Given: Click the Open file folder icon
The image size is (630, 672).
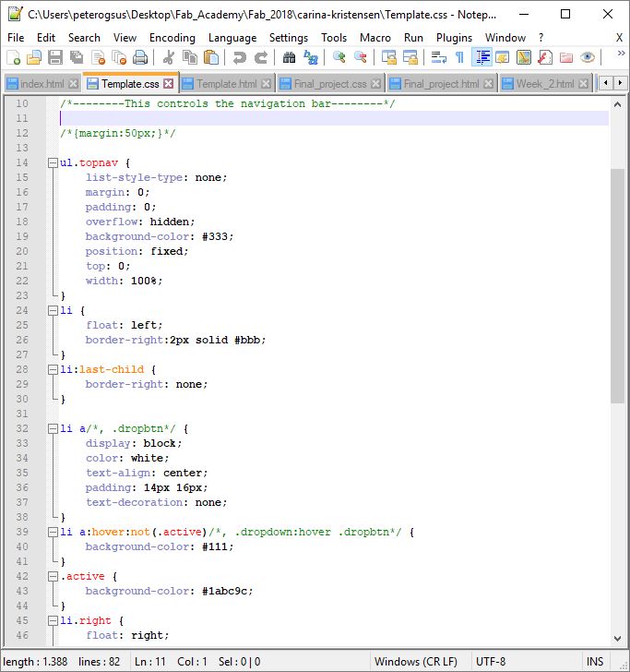Looking at the screenshot, I should [34, 58].
